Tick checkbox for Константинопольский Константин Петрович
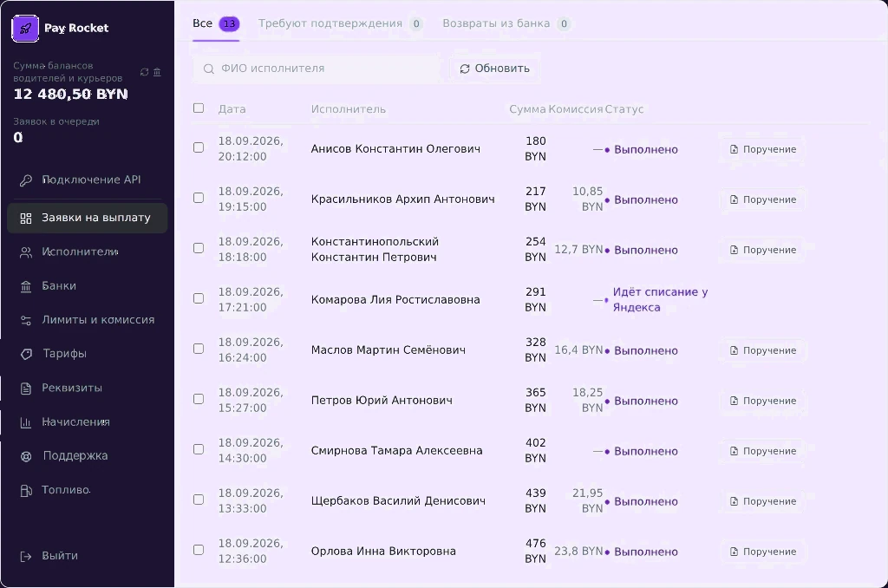This screenshot has height=588, width=888. coord(199,248)
